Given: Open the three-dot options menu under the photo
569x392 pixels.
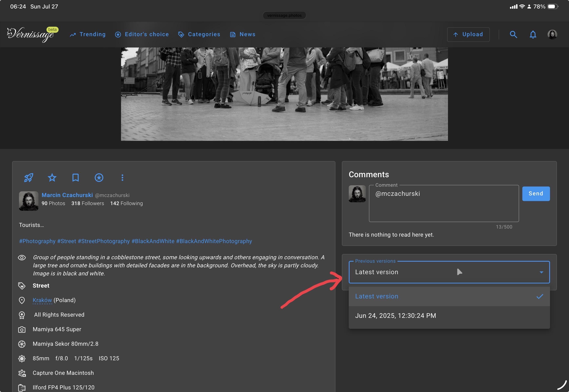Looking at the screenshot, I should [122, 178].
